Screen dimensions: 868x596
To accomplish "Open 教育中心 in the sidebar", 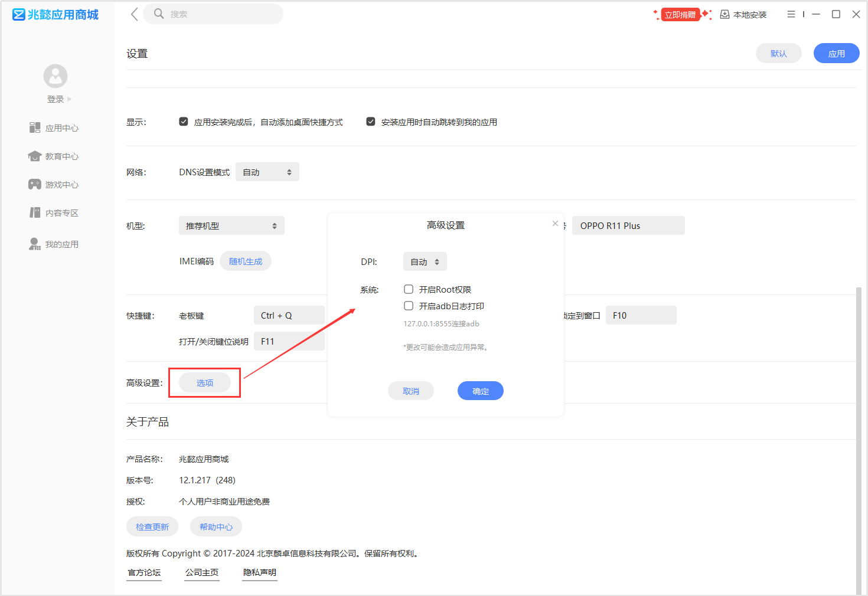I will click(54, 156).
